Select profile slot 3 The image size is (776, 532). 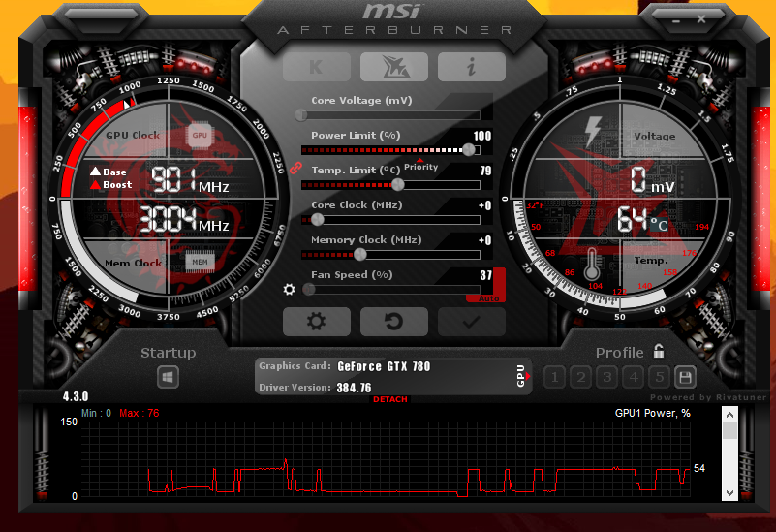coord(607,378)
